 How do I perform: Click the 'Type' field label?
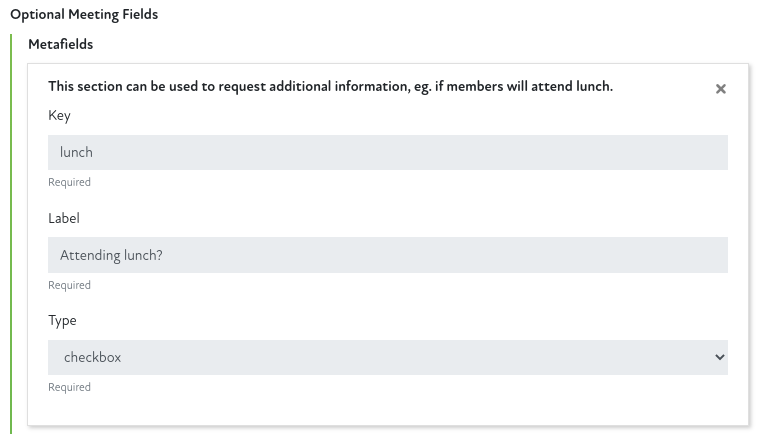tap(62, 321)
